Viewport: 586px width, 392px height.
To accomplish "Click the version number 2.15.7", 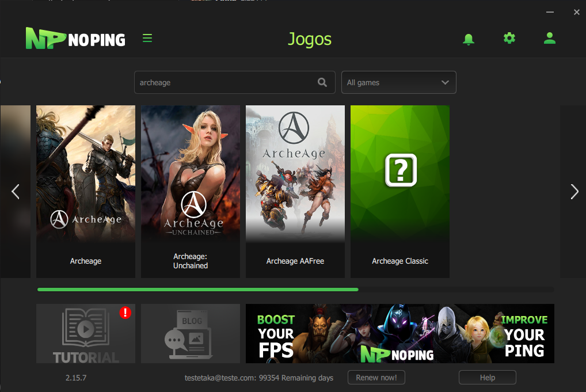I will 76,378.
